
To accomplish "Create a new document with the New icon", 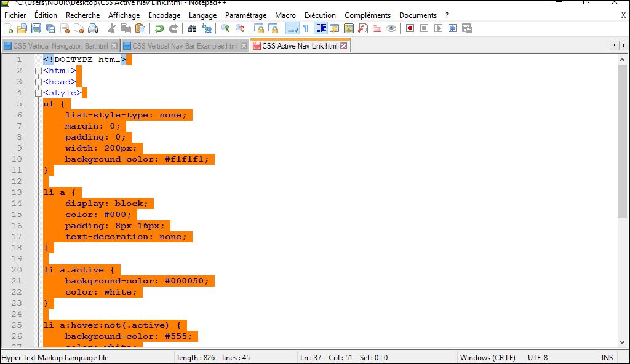I will (x=9, y=28).
